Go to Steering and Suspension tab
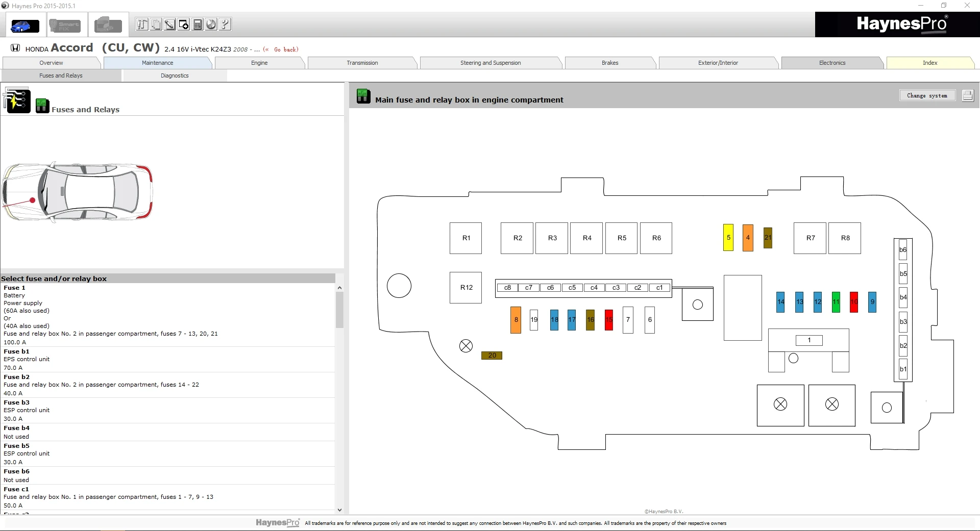The image size is (980, 531). [x=491, y=63]
